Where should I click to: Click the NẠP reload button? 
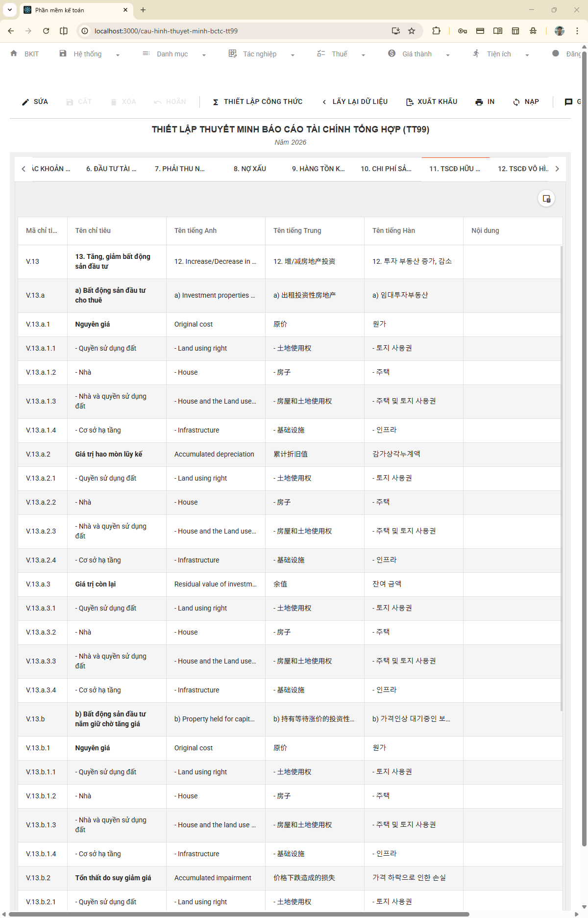526,102
